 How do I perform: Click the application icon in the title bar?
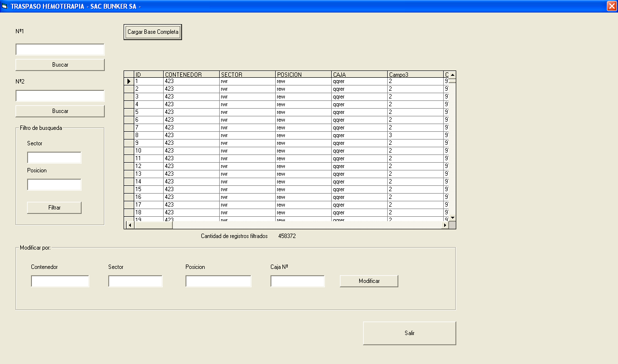(x=4, y=6)
